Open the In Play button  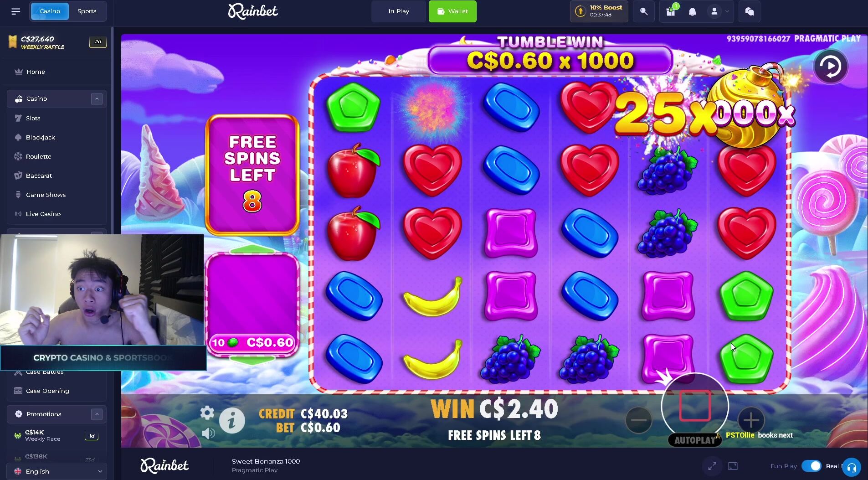click(x=399, y=11)
